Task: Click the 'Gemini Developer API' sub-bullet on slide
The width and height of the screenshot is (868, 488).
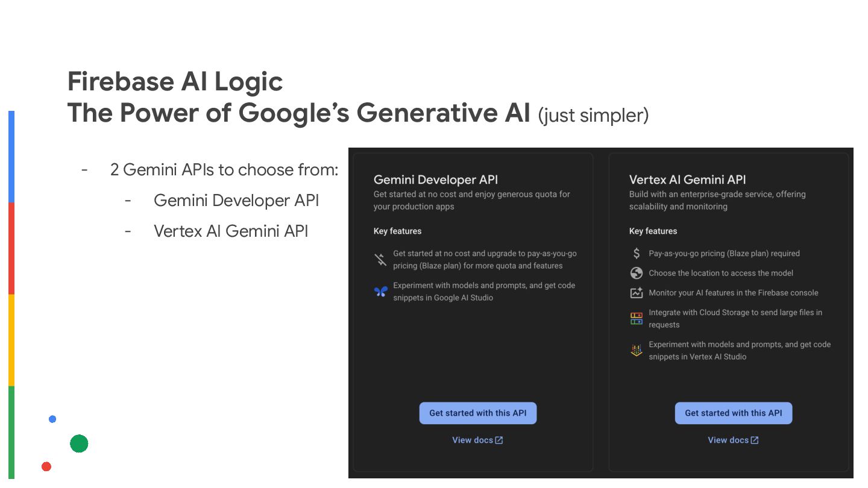Action: (x=236, y=201)
